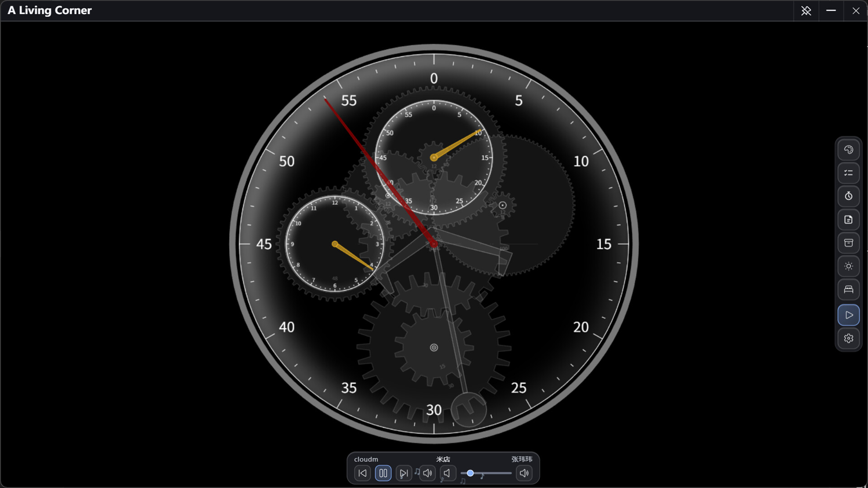This screenshot has width=868, height=488.
Task: Click the hours sub-dial with the 1–12 scale
Action: (x=335, y=244)
